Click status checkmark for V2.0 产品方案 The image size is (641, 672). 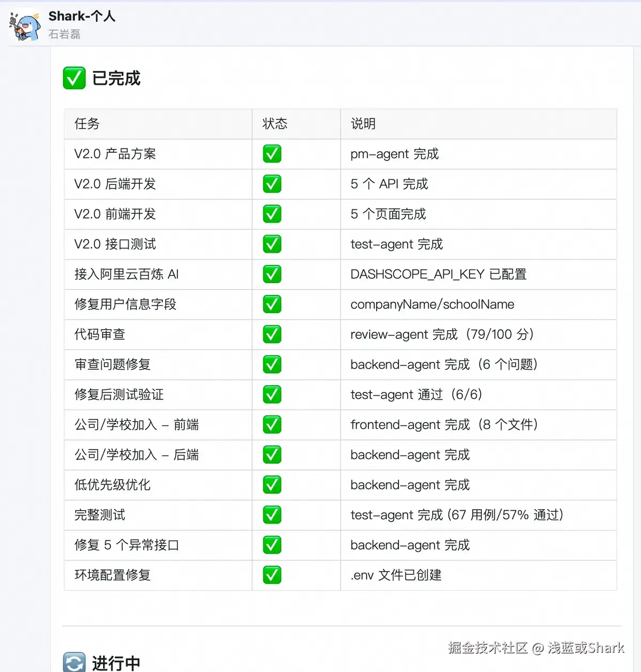(x=272, y=154)
